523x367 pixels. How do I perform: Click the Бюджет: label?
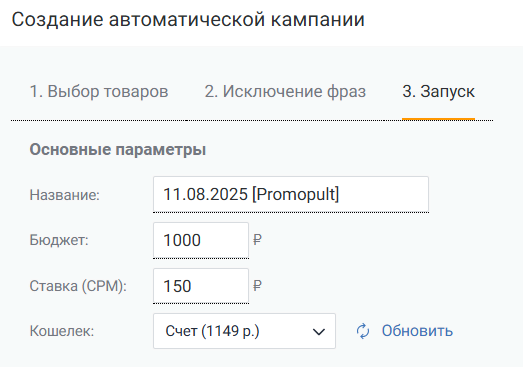[59, 240]
